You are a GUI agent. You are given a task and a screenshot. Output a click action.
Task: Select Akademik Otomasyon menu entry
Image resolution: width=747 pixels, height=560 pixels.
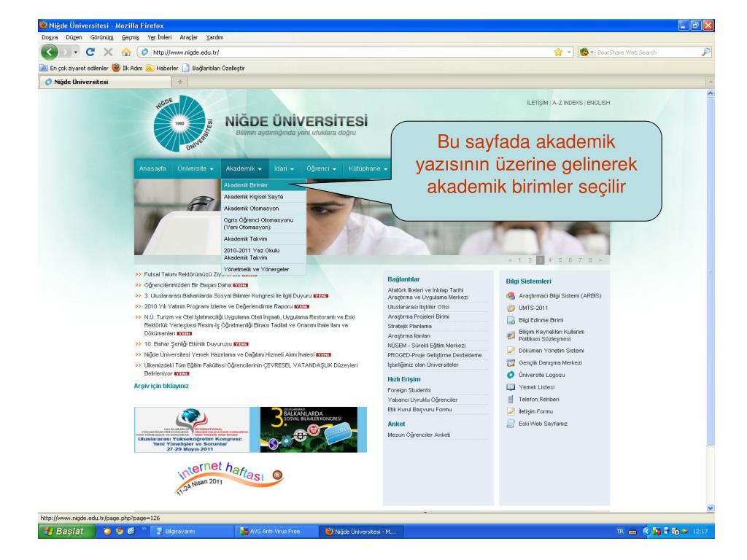coord(263,209)
